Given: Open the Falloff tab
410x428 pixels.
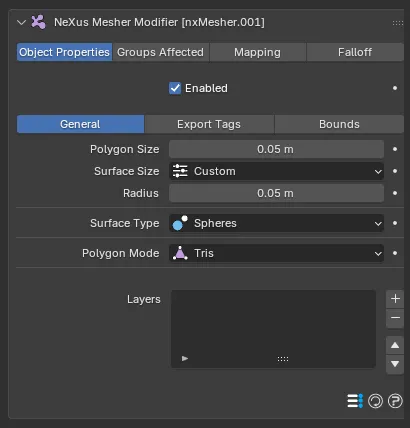Looking at the screenshot, I should (355, 52).
